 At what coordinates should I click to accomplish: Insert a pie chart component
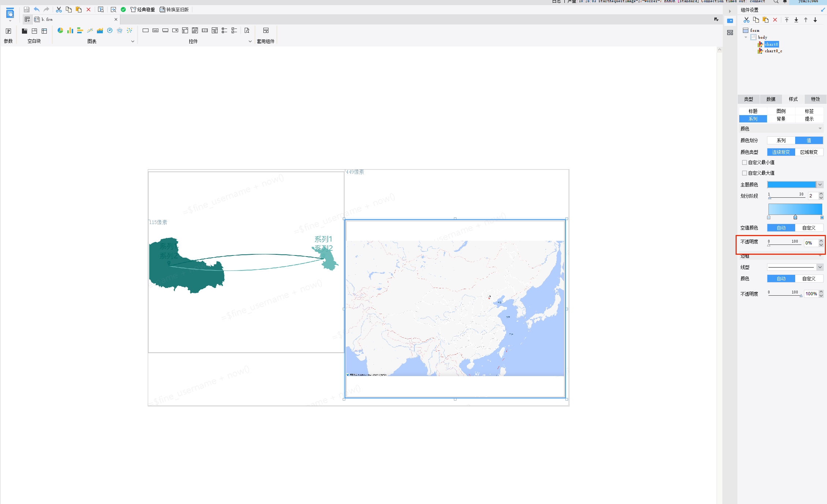(x=60, y=31)
